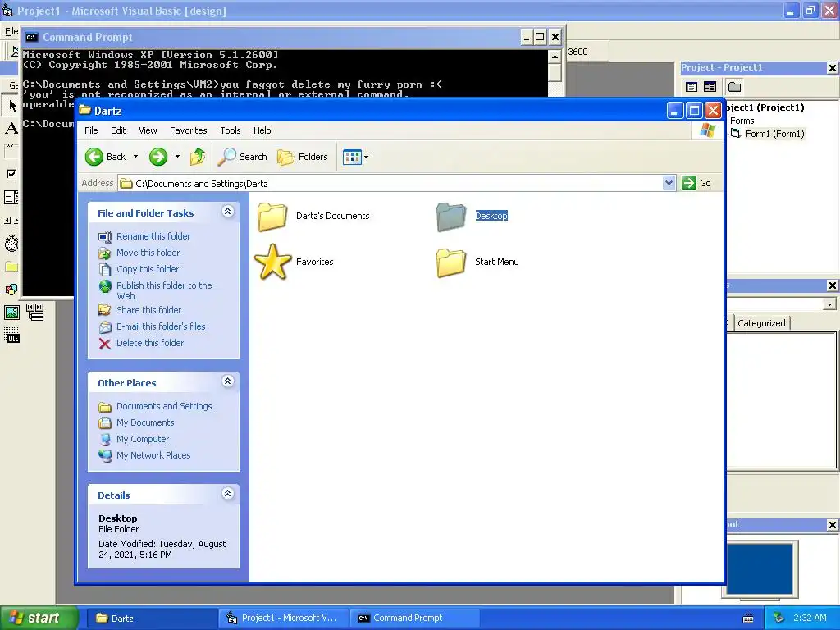Viewport: 840px width, 630px height.
Task: Toggle the Folders pane button
Action: click(x=303, y=157)
